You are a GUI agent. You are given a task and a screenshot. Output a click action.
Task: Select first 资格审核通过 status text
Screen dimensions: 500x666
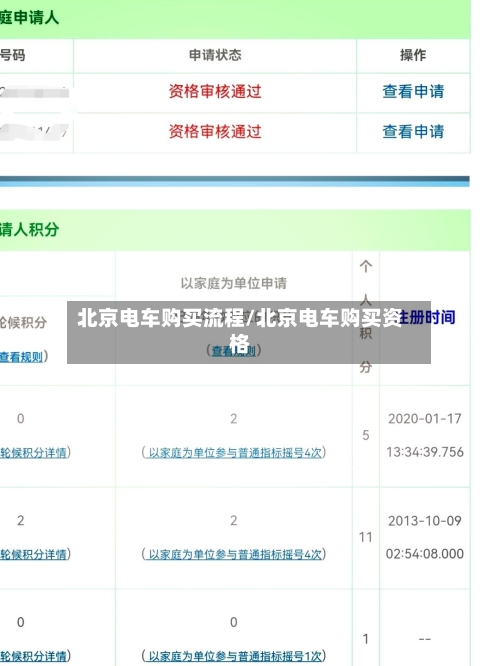tap(215, 91)
